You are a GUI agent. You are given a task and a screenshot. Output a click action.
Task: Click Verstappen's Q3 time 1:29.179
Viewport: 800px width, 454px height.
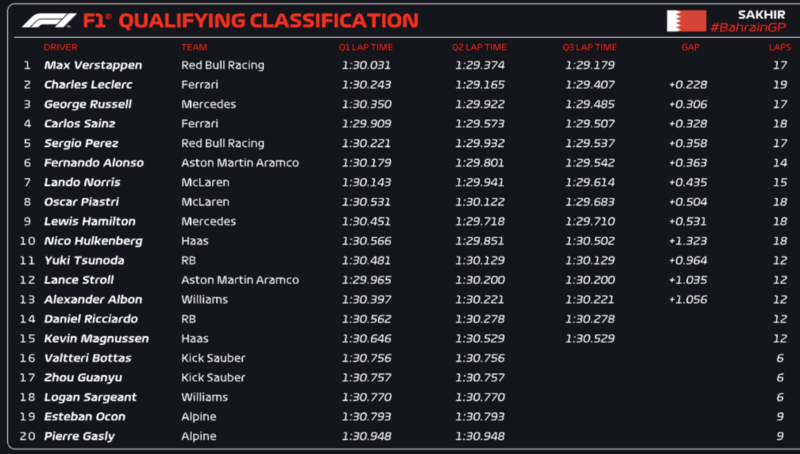(589, 65)
